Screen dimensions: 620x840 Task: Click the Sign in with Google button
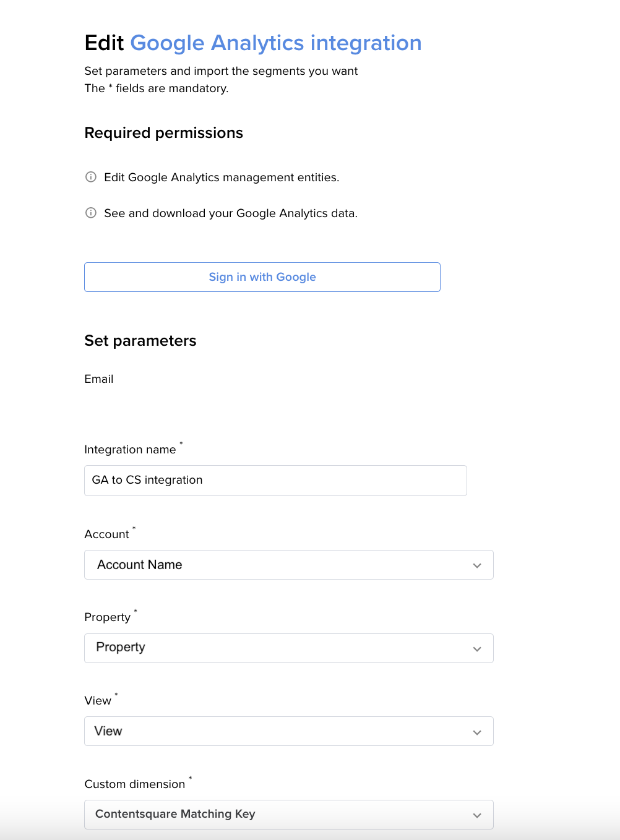262,277
